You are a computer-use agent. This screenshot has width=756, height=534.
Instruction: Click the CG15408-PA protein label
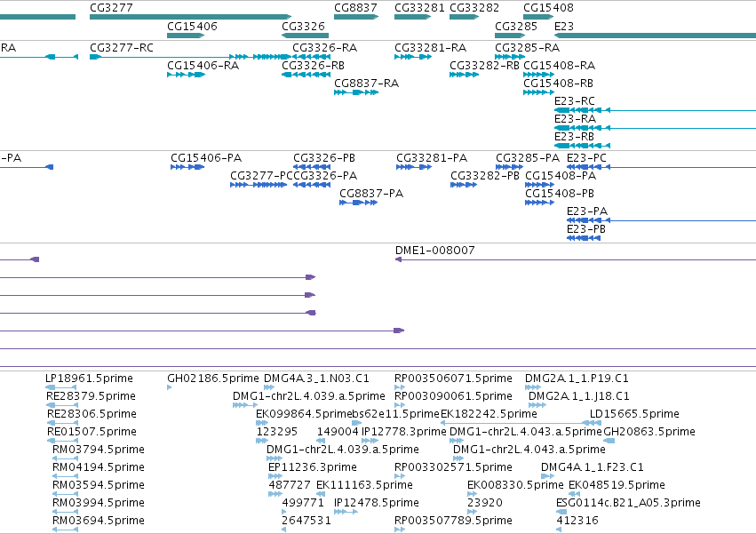click(561, 176)
